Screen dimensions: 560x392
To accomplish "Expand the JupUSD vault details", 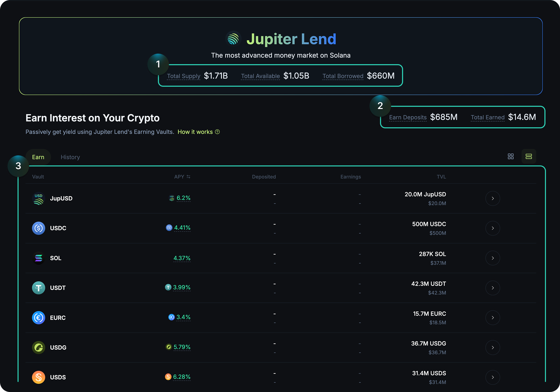I will coord(493,198).
